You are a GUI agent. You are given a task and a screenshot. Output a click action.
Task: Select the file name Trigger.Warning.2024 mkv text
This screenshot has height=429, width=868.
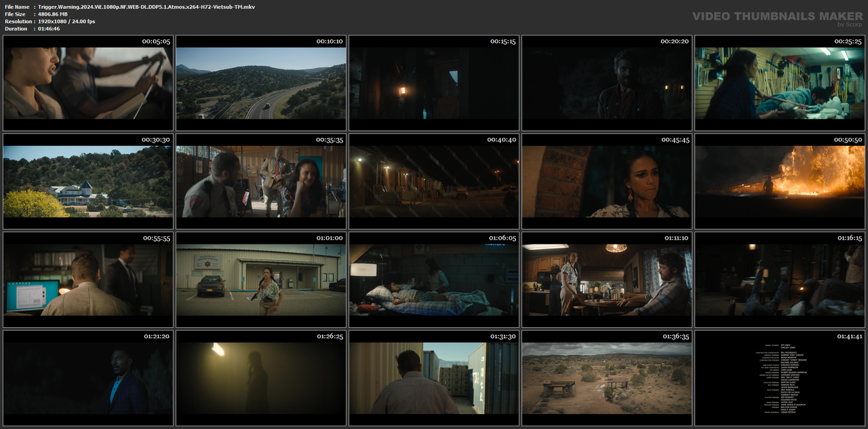pyautogui.click(x=146, y=6)
